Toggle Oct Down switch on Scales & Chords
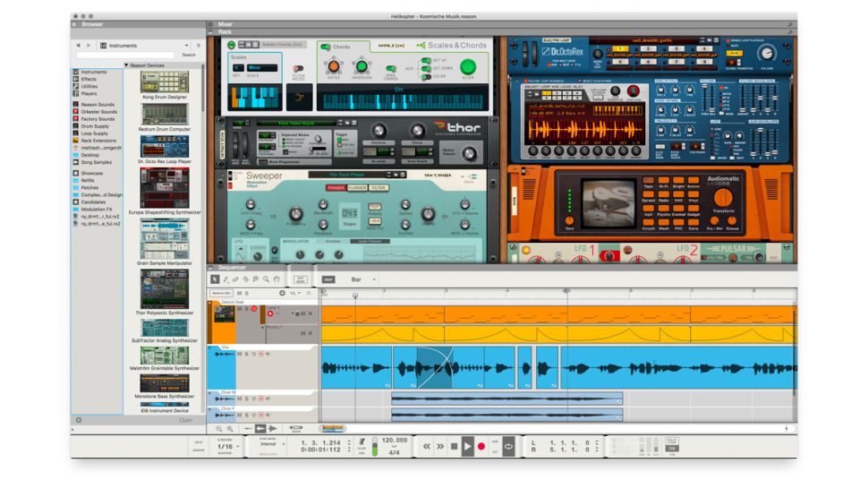 [426, 69]
